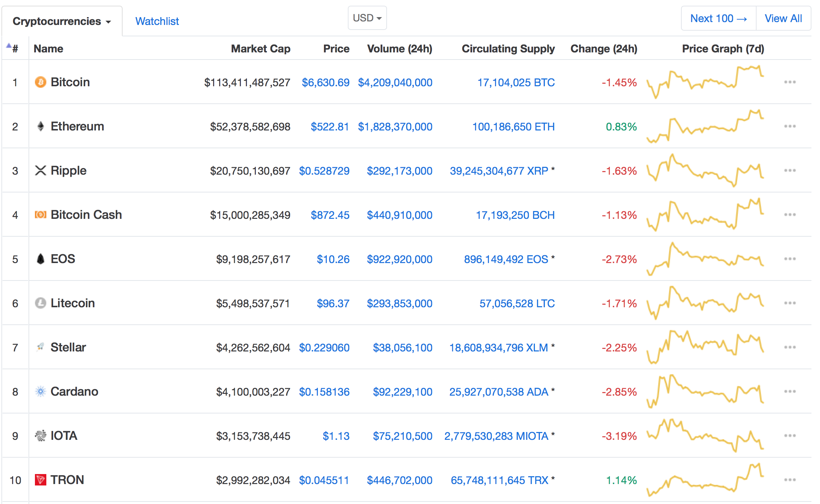Click the Ripple X logo icon

click(x=40, y=170)
